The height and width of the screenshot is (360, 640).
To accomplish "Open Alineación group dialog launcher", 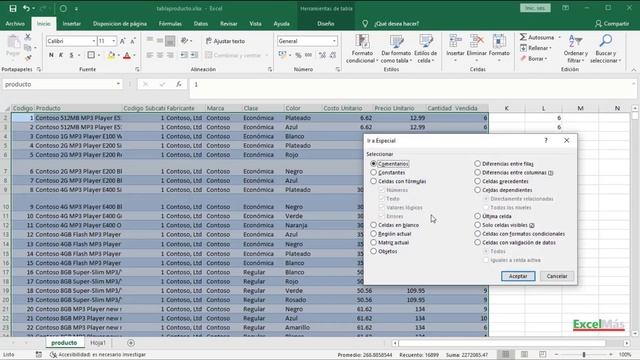I will [270, 69].
